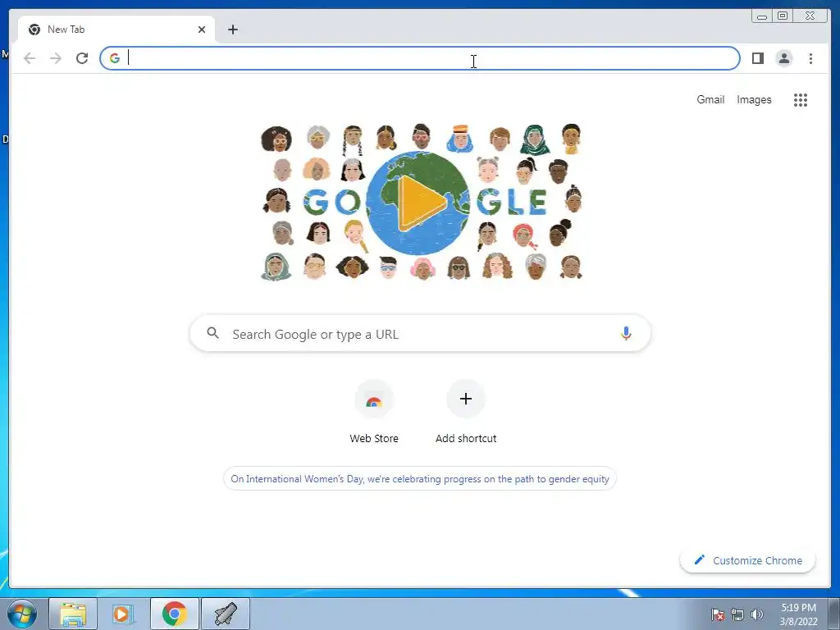Screen dimensions: 840x630
Task: Click the taskbar clock showing 5:19 PM
Action: [799, 614]
